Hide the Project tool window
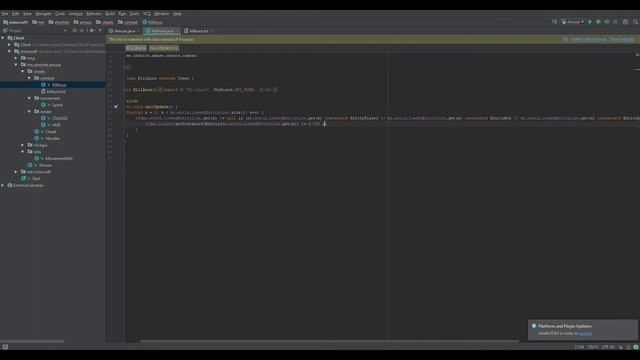 tap(100, 31)
